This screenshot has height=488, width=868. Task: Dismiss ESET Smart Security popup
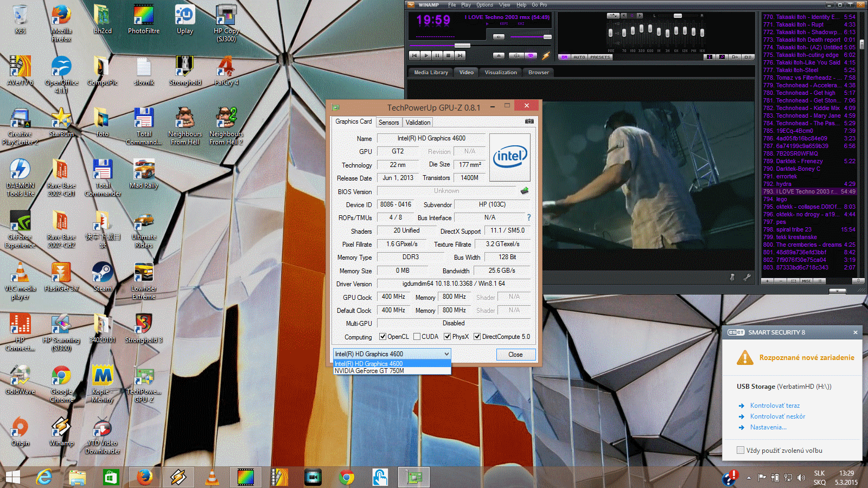855,332
